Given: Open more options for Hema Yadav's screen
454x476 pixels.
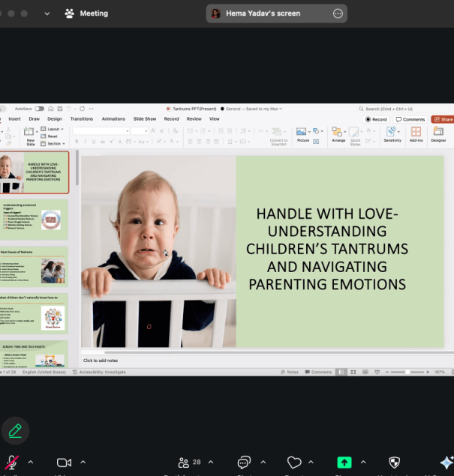Looking at the screenshot, I should coord(338,13).
